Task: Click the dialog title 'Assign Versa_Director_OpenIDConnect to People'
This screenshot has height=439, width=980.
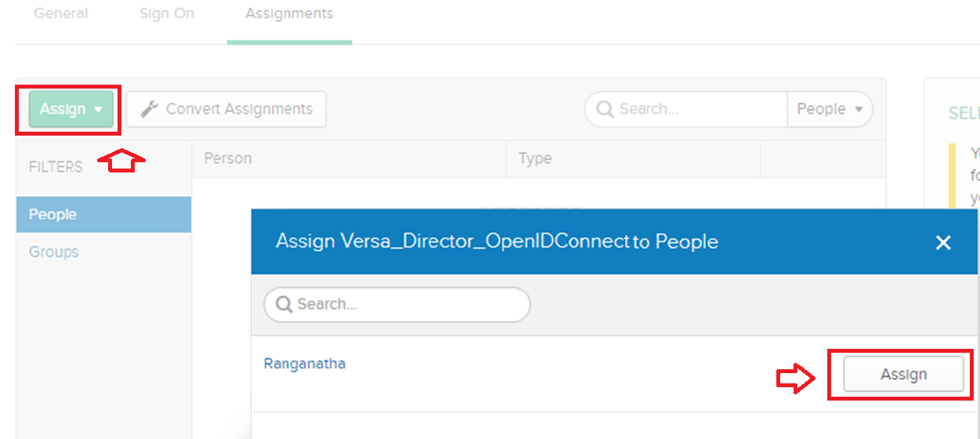Action: click(497, 242)
